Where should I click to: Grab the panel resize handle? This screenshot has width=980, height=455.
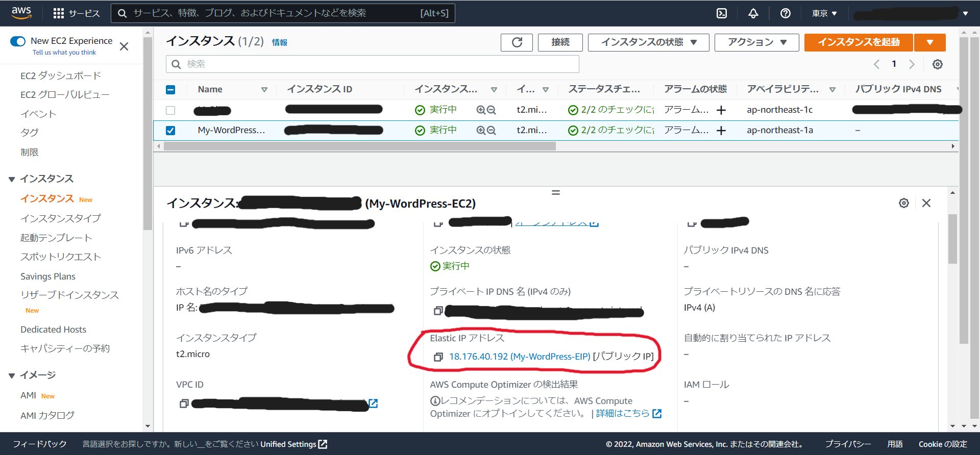click(x=556, y=193)
